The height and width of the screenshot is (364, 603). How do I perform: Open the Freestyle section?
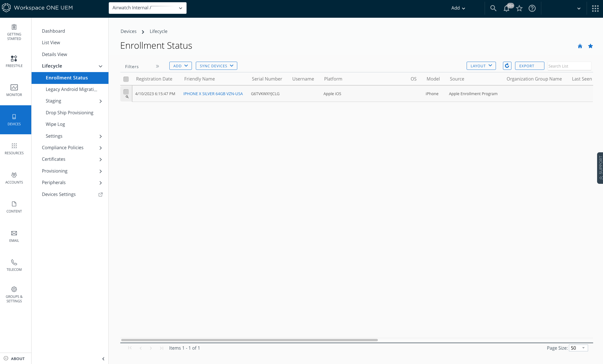tap(14, 61)
